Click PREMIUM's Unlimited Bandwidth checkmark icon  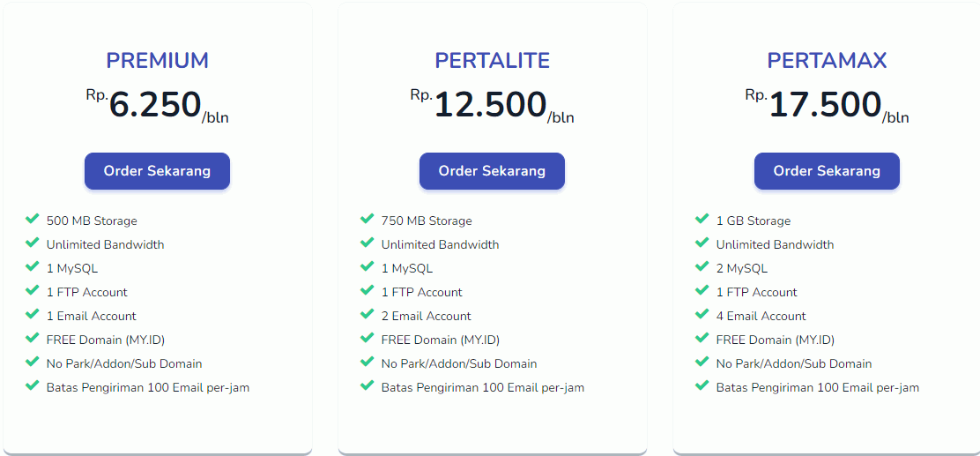point(33,243)
